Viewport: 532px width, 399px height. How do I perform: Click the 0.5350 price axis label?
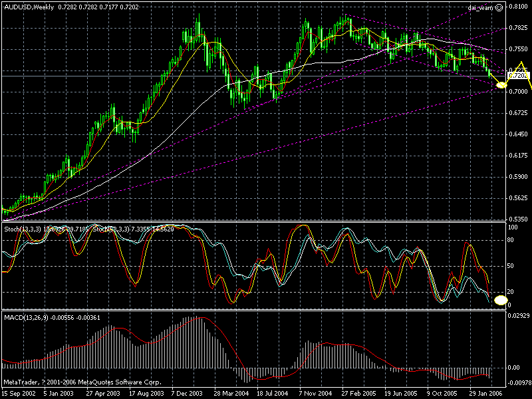point(518,219)
